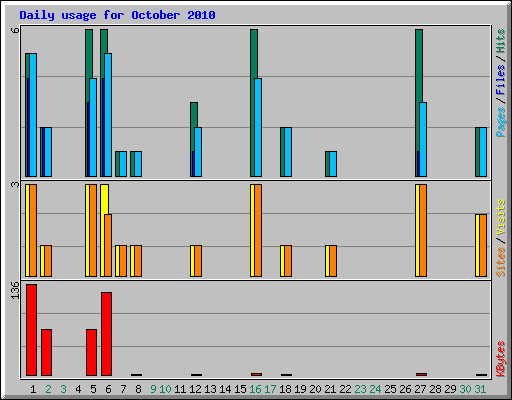512x400 pixels.
Task: Click the green Hits bar top for day 12
Action: pos(194,115)
